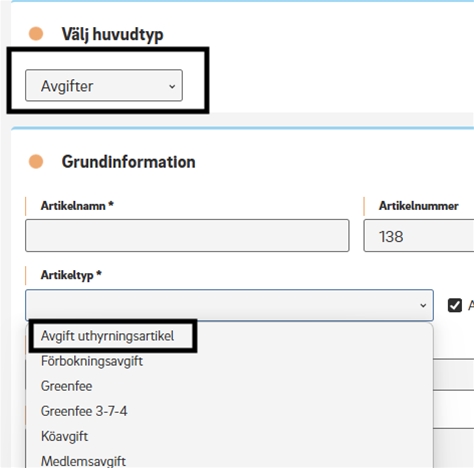Image resolution: width=474 pixels, height=468 pixels.
Task: Select the Greenfee option
Action: tap(66, 386)
